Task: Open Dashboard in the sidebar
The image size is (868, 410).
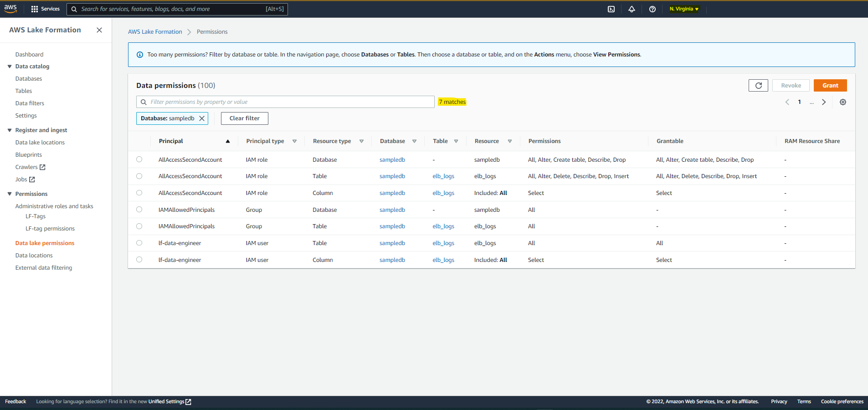Action: click(29, 55)
